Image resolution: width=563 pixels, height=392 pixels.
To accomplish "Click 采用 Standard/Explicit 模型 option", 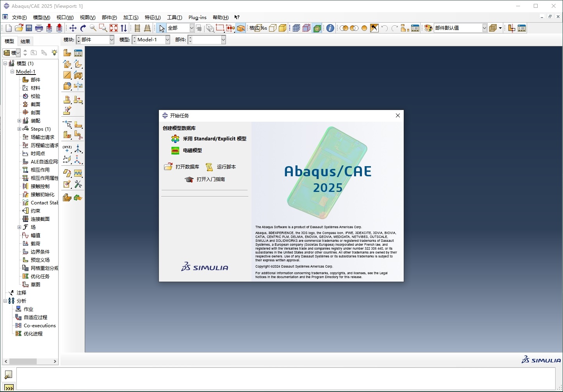I will (214, 138).
